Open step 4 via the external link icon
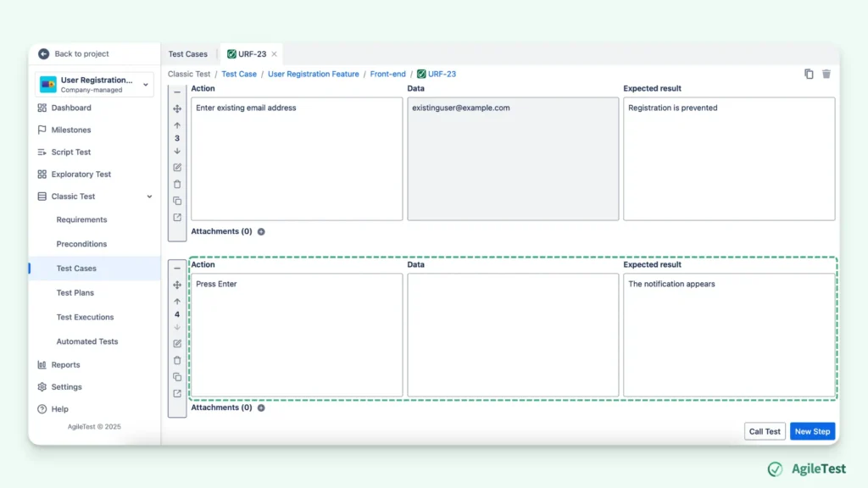The image size is (868, 488). coord(177,393)
